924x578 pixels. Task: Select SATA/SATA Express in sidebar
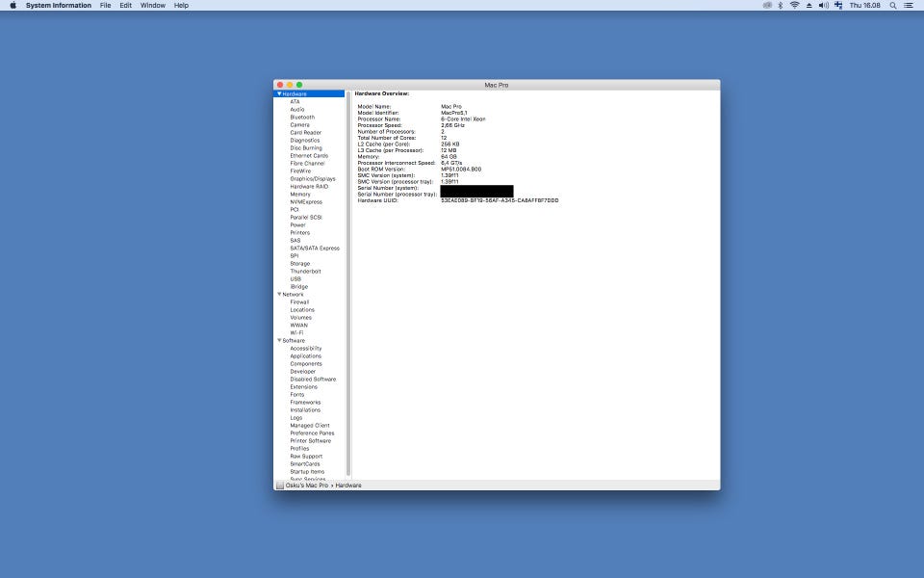[315, 249]
